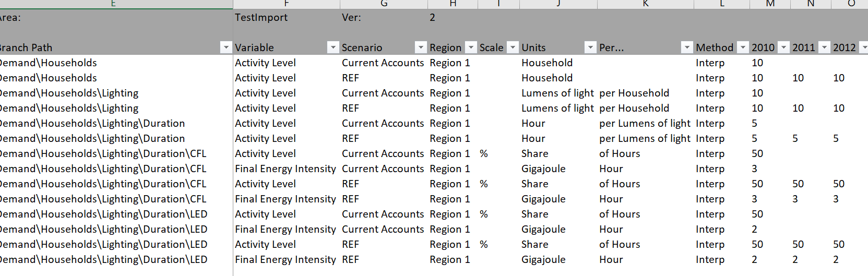Select the first Final Energy Intensity cell
The height and width of the screenshot is (276, 868).
coord(287,169)
